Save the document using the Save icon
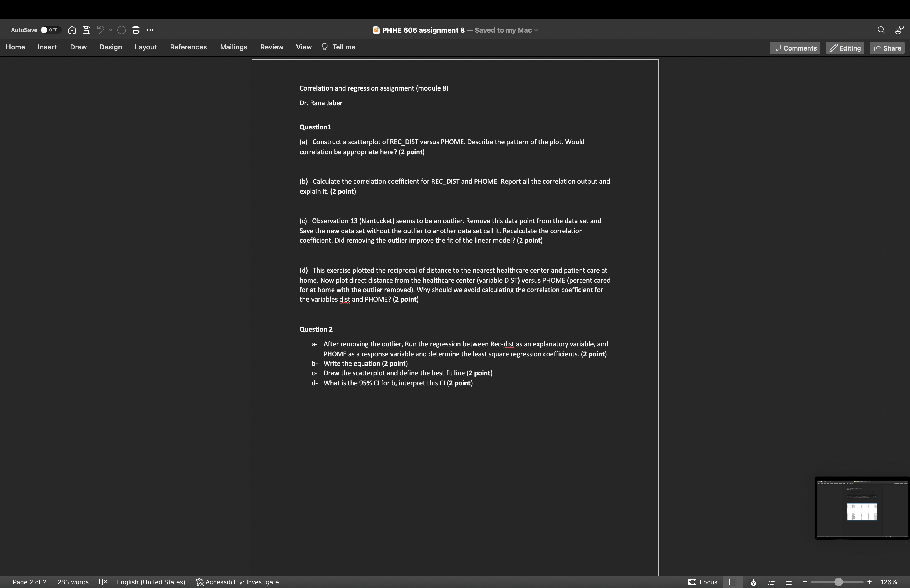The width and height of the screenshot is (910, 588). (x=86, y=30)
